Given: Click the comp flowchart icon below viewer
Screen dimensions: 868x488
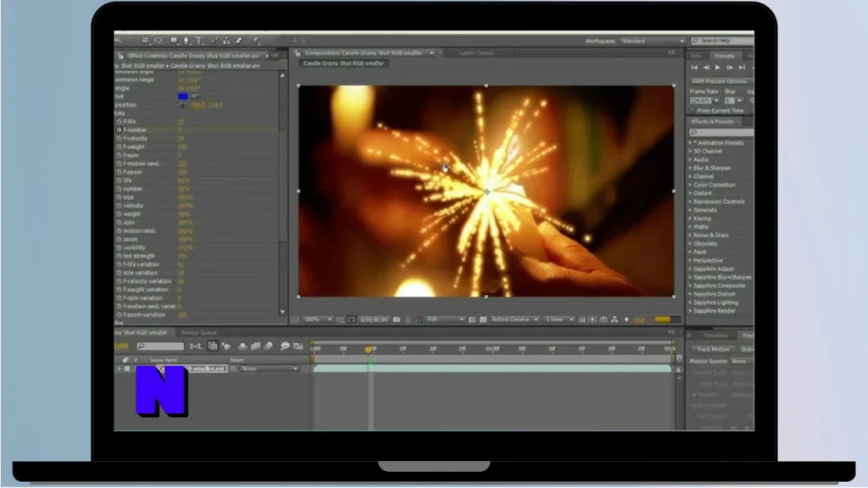Looking at the screenshot, I should (615, 319).
